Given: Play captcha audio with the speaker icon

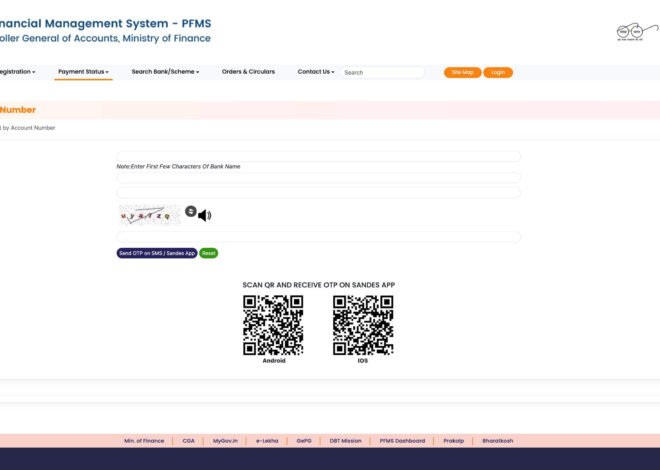Looking at the screenshot, I should point(205,215).
